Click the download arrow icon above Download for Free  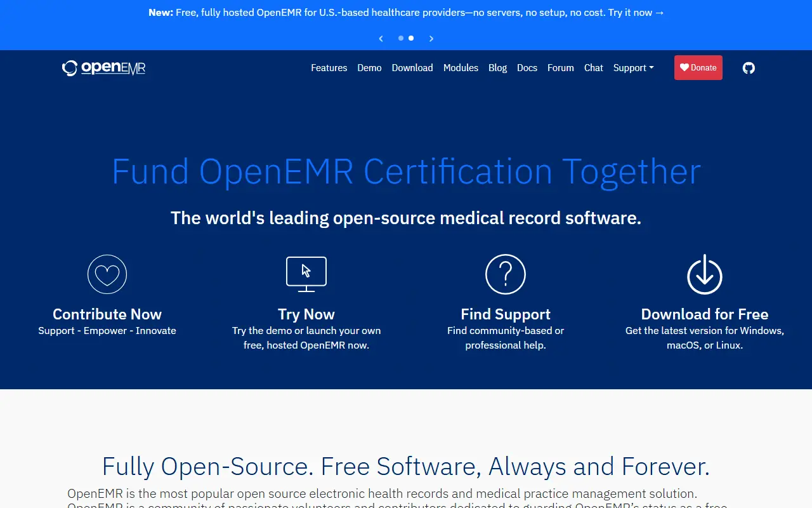705,274
